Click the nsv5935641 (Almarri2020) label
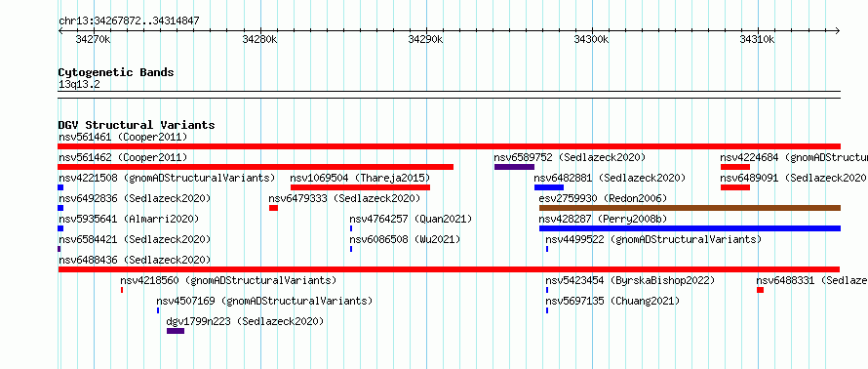 pyautogui.click(x=129, y=219)
